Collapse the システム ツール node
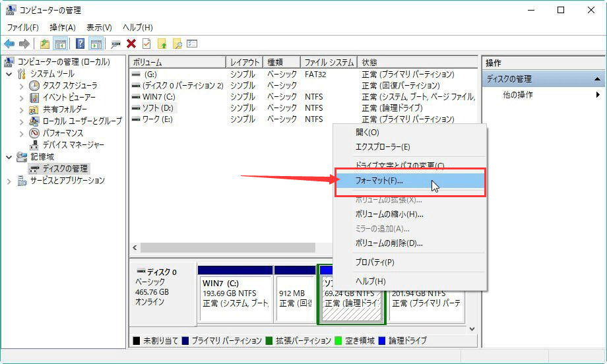Screen dimensions: 607x364 [9, 74]
